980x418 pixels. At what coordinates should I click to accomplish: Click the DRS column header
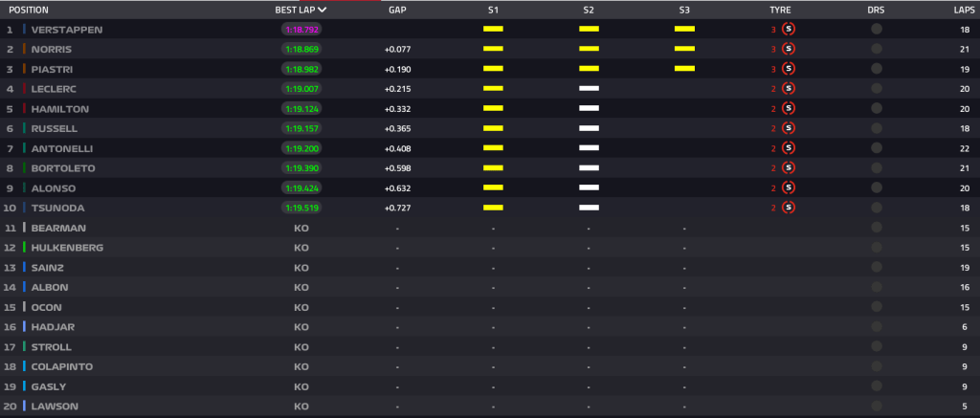pos(877,10)
